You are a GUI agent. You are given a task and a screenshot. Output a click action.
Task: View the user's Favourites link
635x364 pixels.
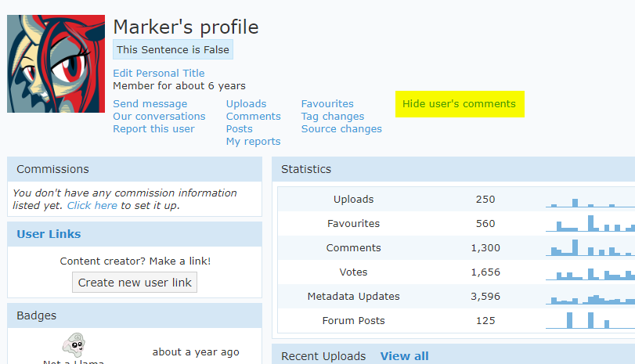pos(327,103)
